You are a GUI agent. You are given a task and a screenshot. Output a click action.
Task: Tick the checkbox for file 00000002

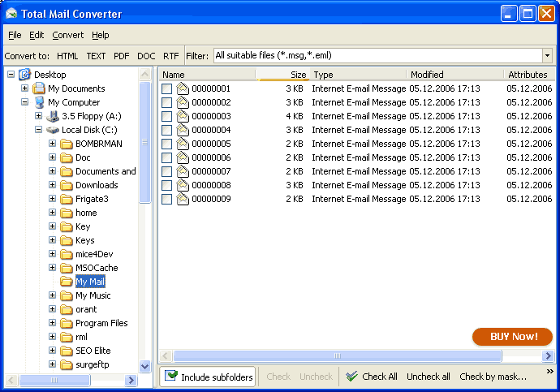(x=166, y=103)
